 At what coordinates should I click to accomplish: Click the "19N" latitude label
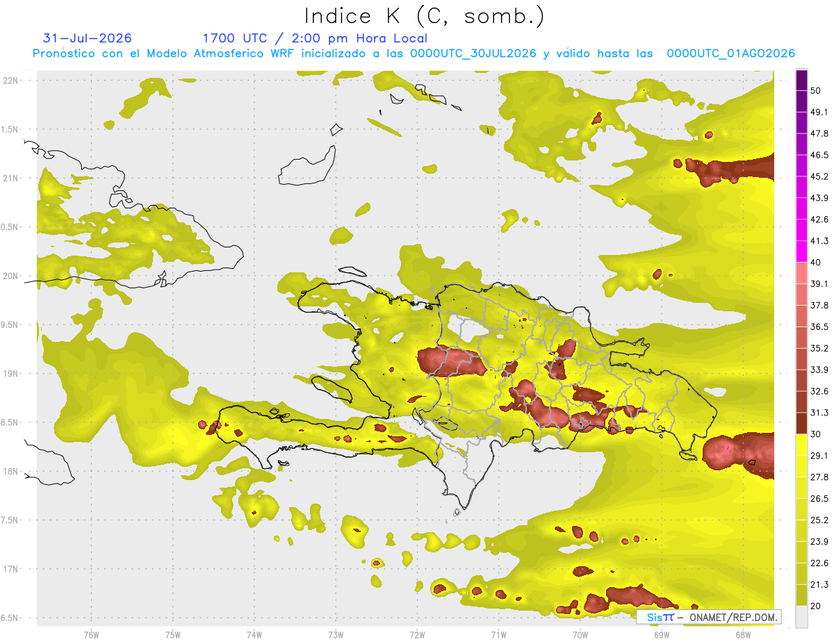tap(10, 374)
